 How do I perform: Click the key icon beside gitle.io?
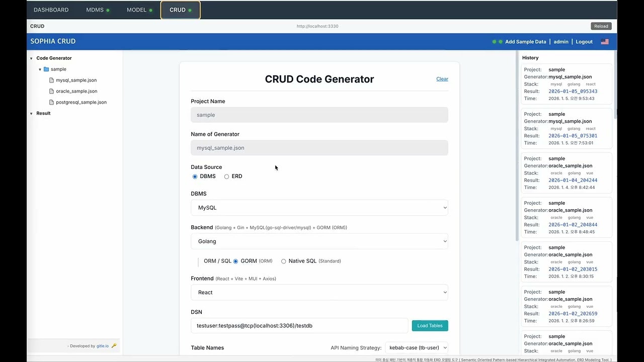(x=114, y=346)
